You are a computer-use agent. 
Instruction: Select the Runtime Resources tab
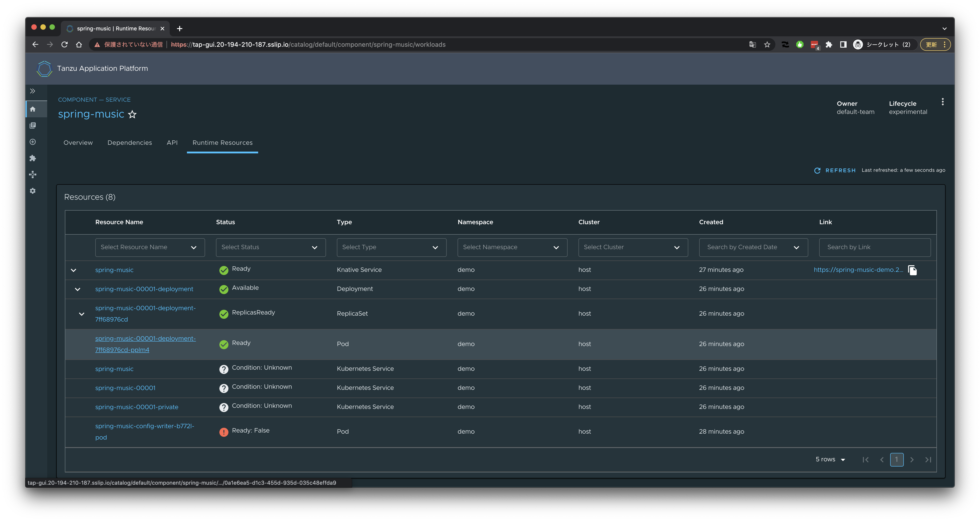point(222,143)
